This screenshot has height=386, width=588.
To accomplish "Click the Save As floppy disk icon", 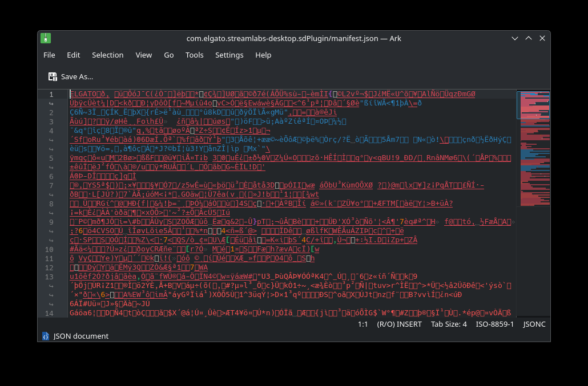I will [x=53, y=77].
